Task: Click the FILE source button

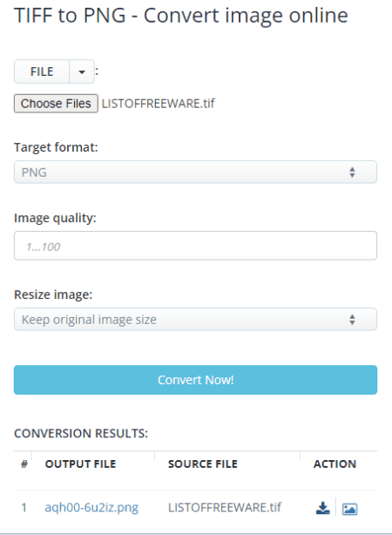Action: [42, 71]
